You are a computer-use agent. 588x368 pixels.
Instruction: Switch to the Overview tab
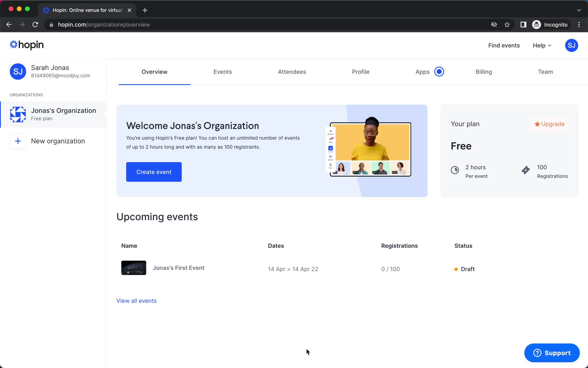tap(154, 72)
